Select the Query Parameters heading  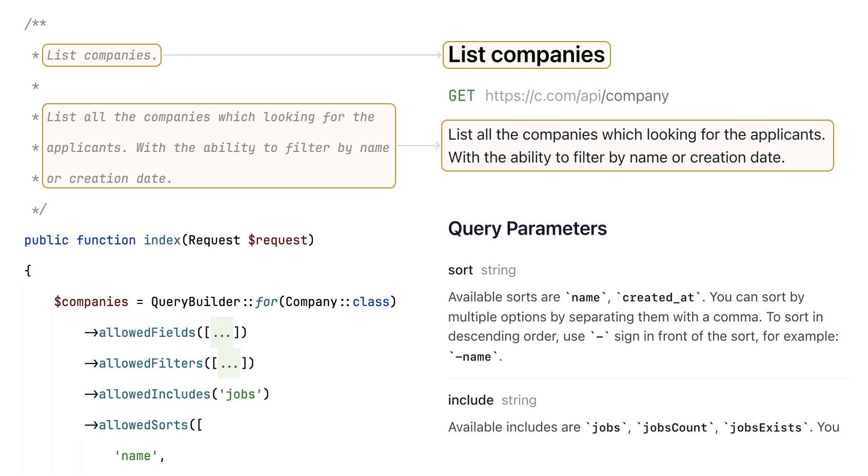point(527,229)
